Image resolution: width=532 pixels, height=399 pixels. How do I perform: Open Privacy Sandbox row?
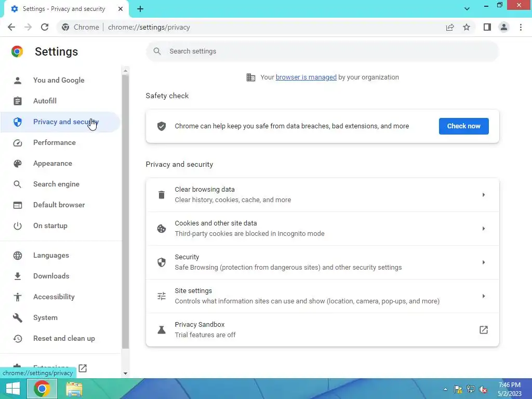coord(322,330)
